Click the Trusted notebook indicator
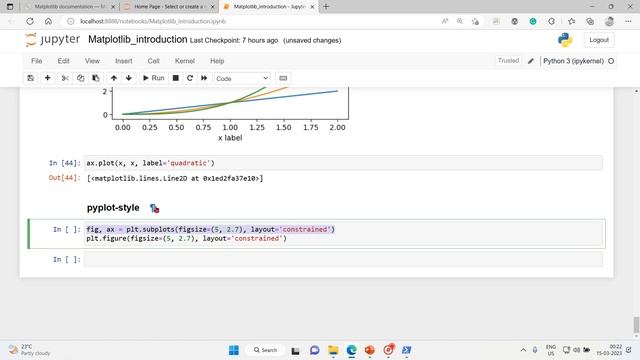The width and height of the screenshot is (640, 360). [x=508, y=61]
